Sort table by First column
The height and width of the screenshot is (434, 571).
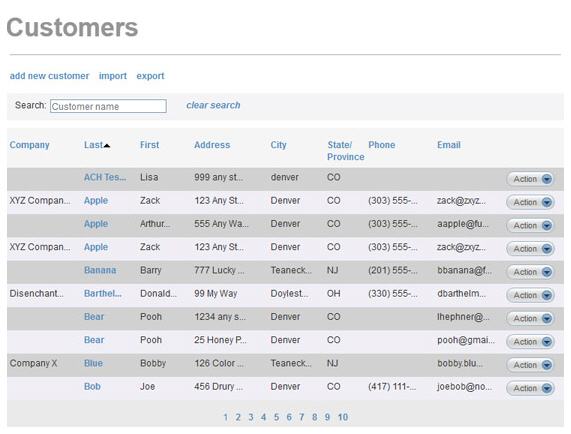coord(150,145)
